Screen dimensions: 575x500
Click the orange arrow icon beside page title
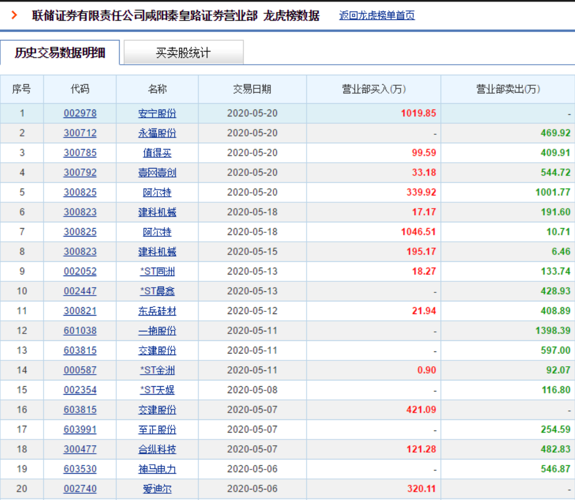[14, 15]
